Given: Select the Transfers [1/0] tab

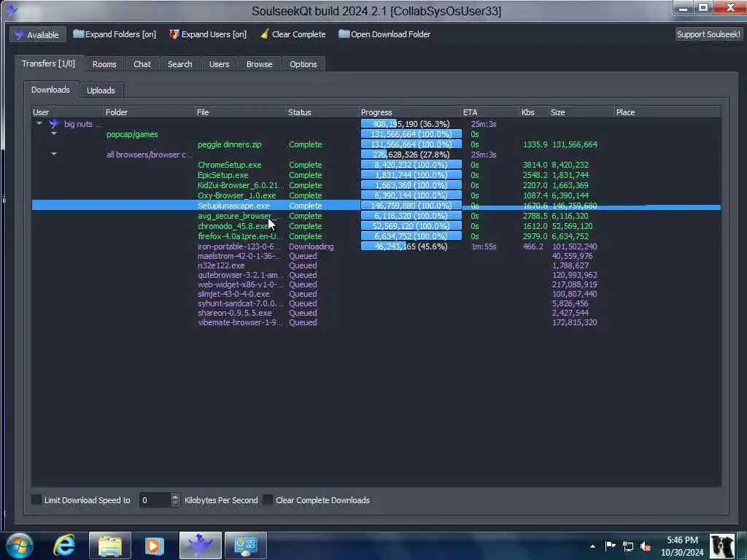Looking at the screenshot, I should pos(49,63).
